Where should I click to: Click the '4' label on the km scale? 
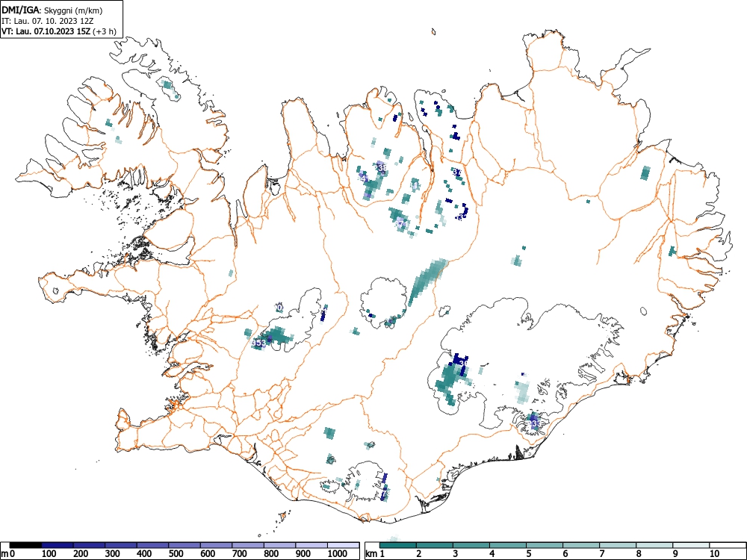[492, 554]
